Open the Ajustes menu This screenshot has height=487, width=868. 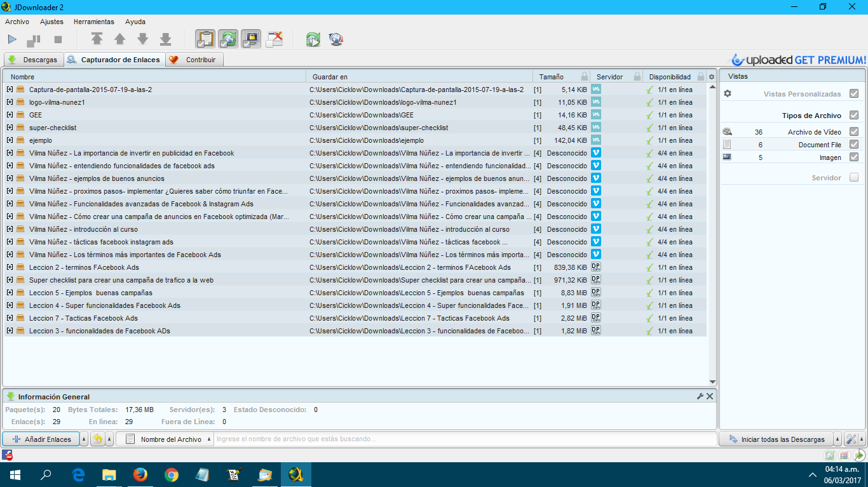(x=51, y=22)
